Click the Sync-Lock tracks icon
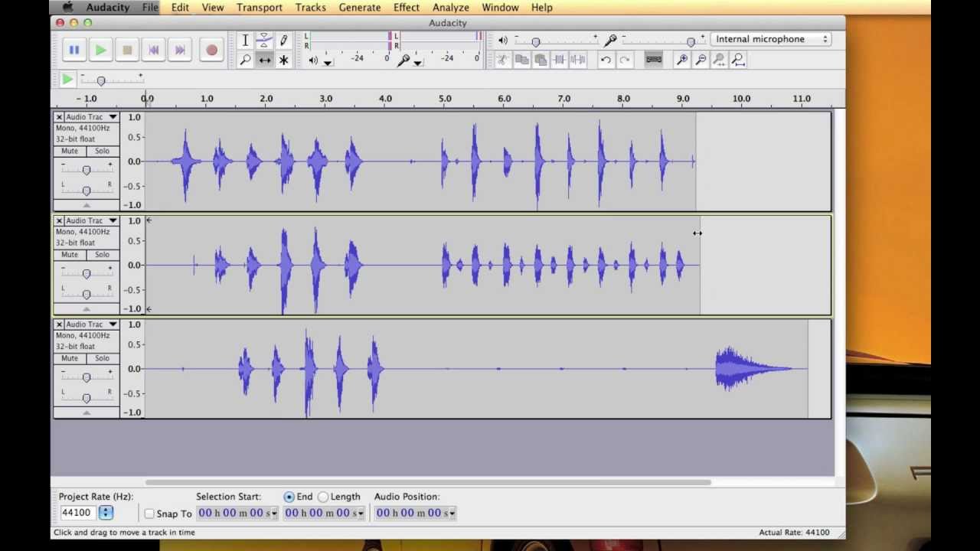Screen dimensions: 980x551 653,60
